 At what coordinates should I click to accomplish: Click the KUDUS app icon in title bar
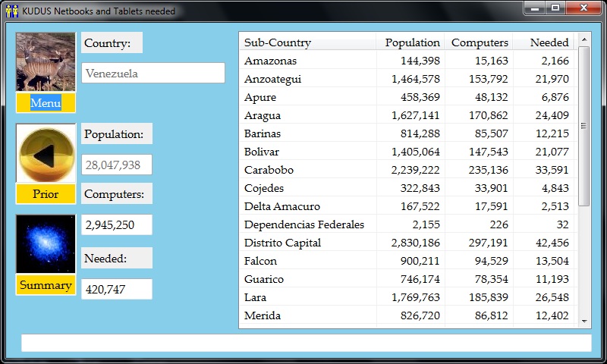pyautogui.click(x=11, y=11)
